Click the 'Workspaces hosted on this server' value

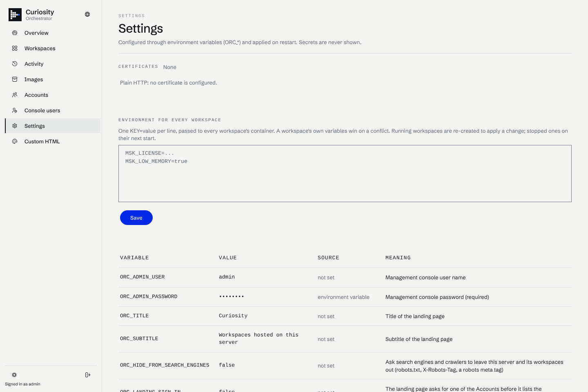click(x=258, y=339)
